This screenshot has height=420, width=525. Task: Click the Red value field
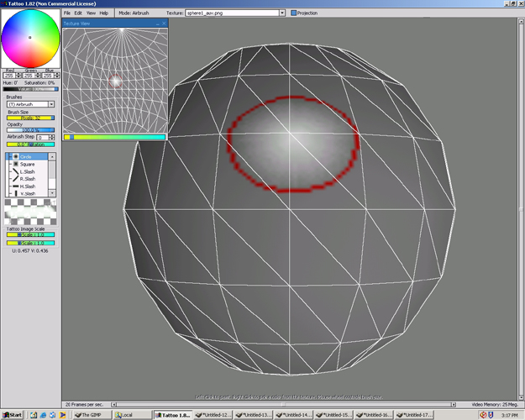point(8,76)
